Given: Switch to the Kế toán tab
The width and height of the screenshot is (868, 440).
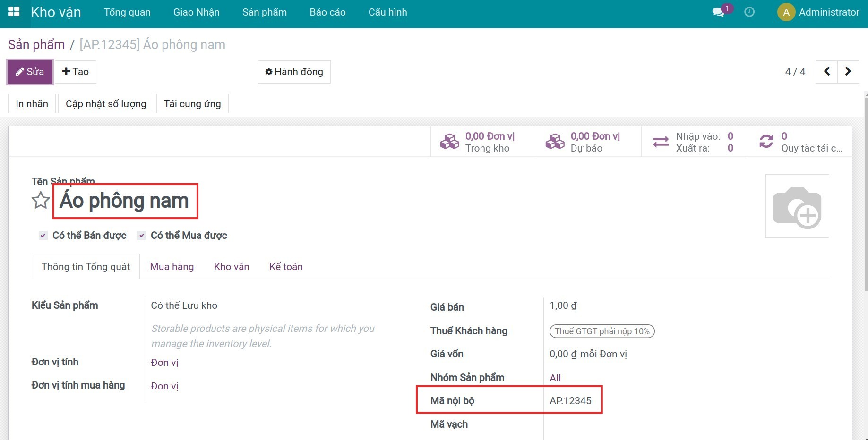Looking at the screenshot, I should click(286, 267).
